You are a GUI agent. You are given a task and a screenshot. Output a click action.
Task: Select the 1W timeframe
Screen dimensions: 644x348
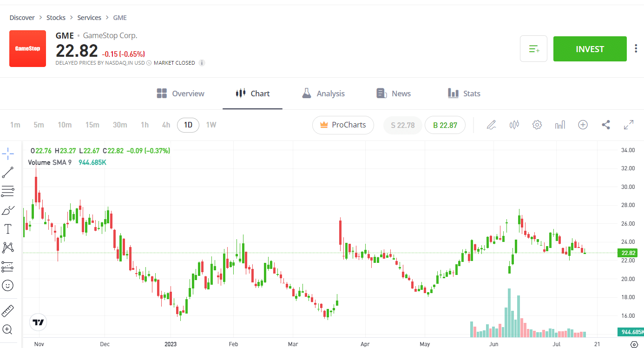tap(211, 125)
